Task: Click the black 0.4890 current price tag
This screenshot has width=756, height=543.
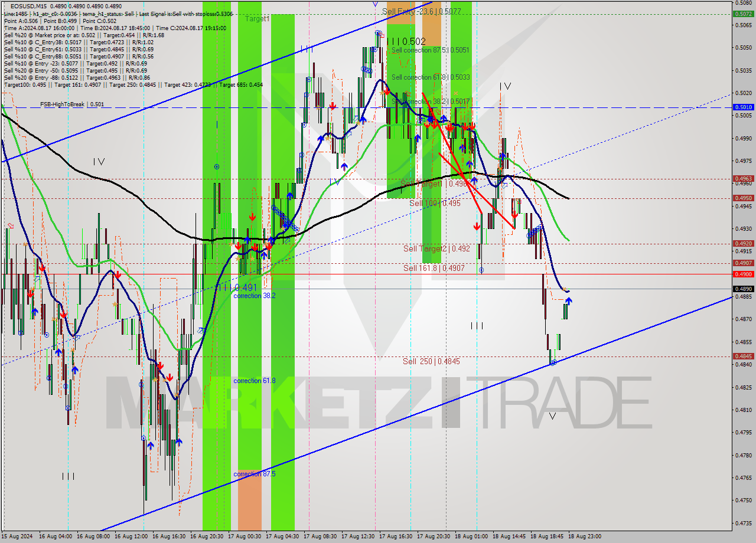Action: pos(742,289)
